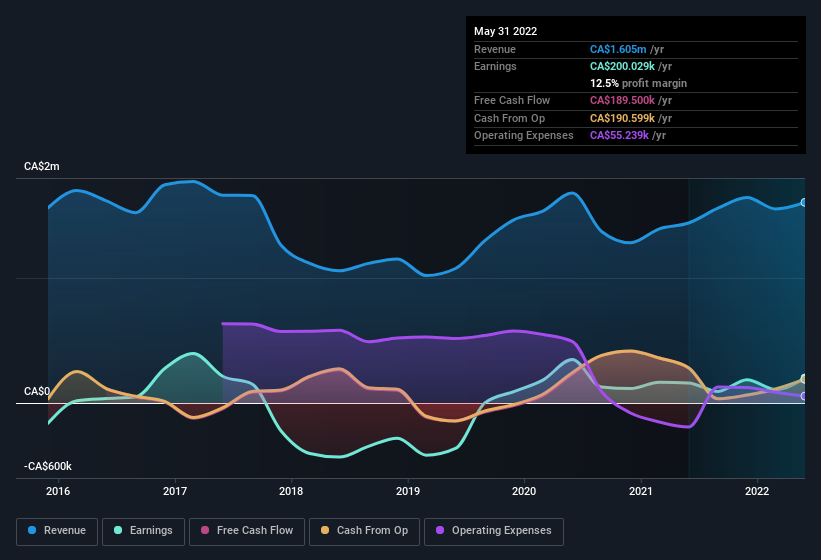Click the 12.5% profit margin text

638,83
